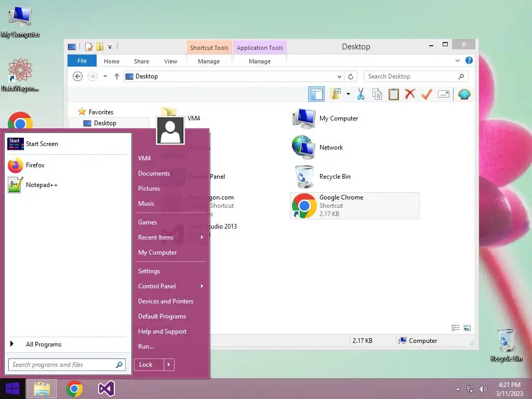Click the Back arrow in Explorer
532x399 pixels.
coord(78,76)
